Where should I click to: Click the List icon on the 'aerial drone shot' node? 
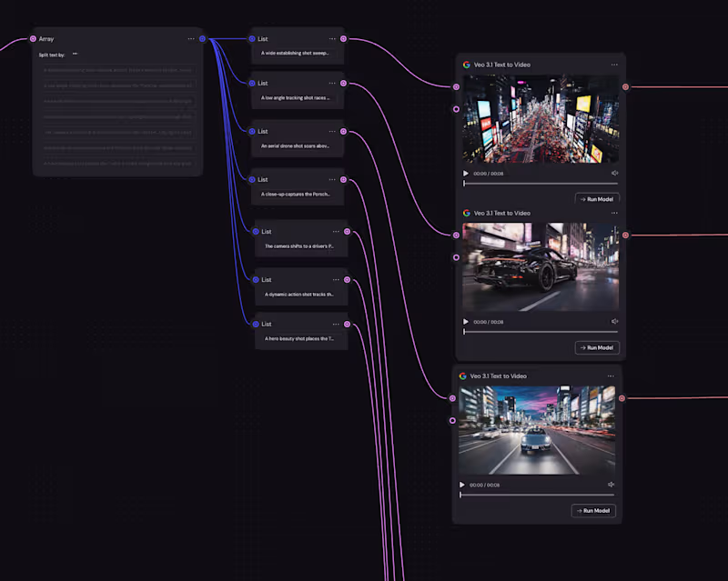click(252, 130)
